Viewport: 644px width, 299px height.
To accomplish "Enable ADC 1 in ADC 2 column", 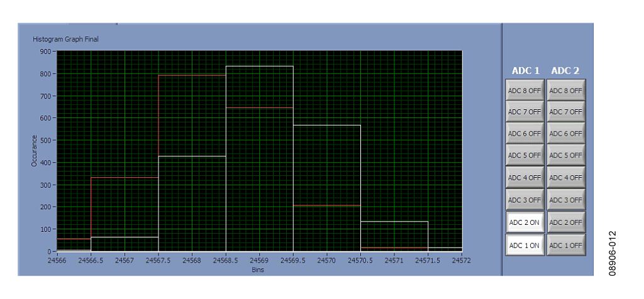I will click(x=565, y=245).
